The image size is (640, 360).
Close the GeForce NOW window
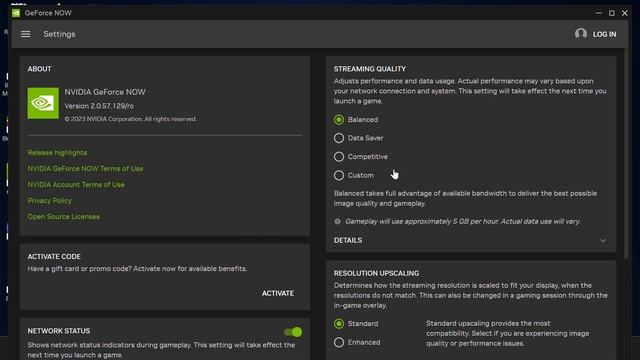tap(624, 13)
